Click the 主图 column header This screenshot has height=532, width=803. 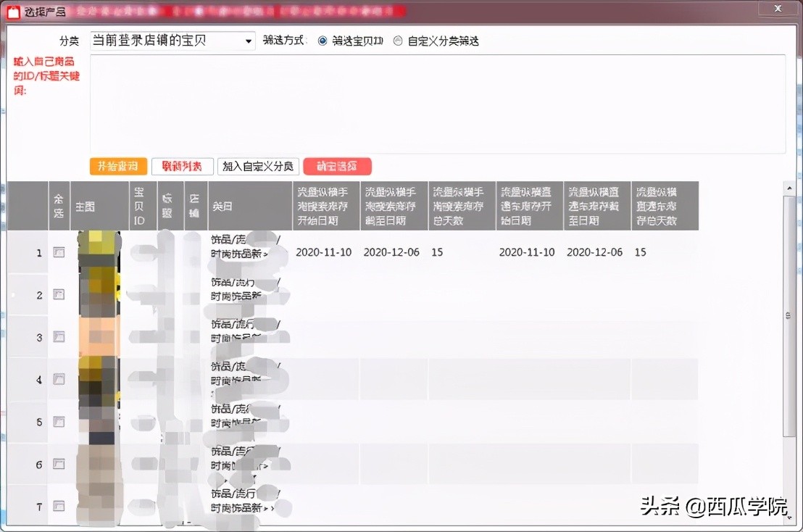pyautogui.click(x=99, y=206)
